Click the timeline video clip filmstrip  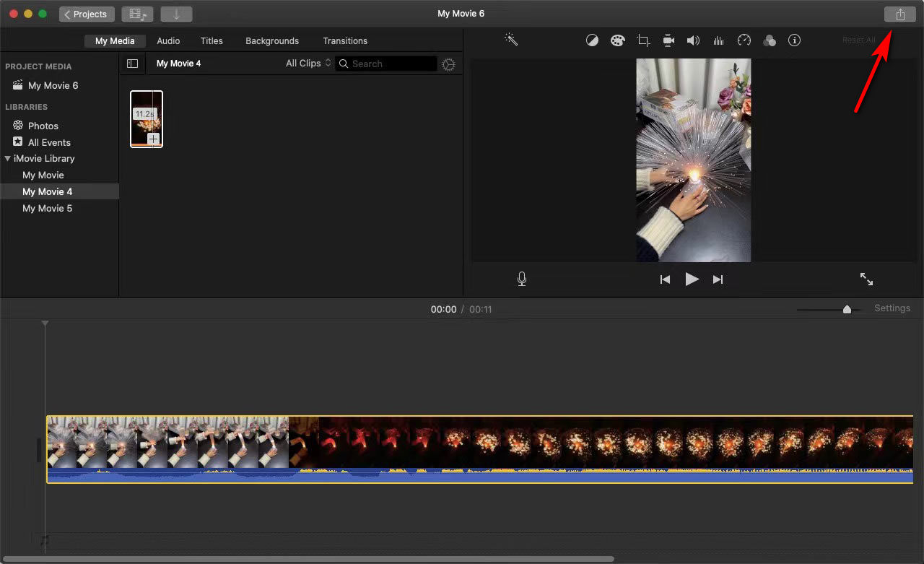click(x=480, y=442)
